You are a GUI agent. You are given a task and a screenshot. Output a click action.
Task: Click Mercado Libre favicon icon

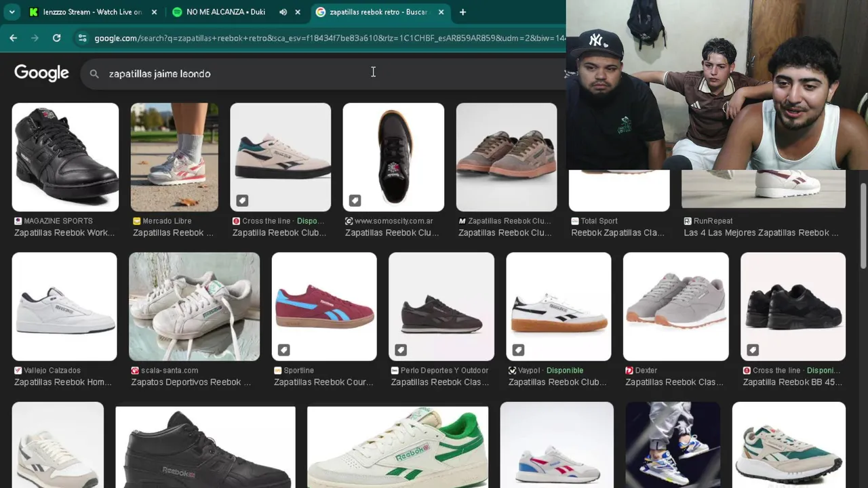pos(136,221)
